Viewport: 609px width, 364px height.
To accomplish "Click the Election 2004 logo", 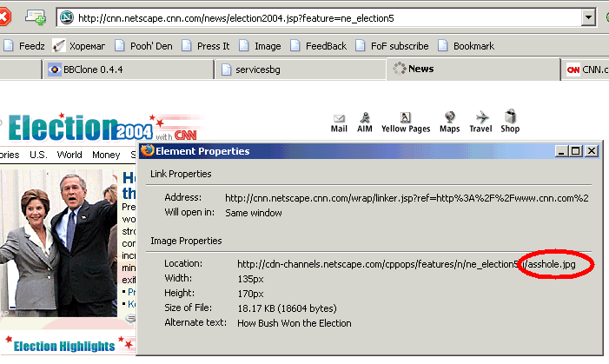I will tap(81, 127).
